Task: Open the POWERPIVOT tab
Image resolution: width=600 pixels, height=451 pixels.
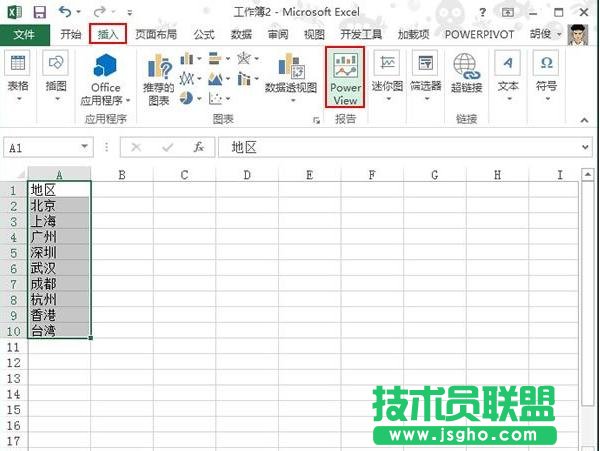Action: (x=479, y=34)
